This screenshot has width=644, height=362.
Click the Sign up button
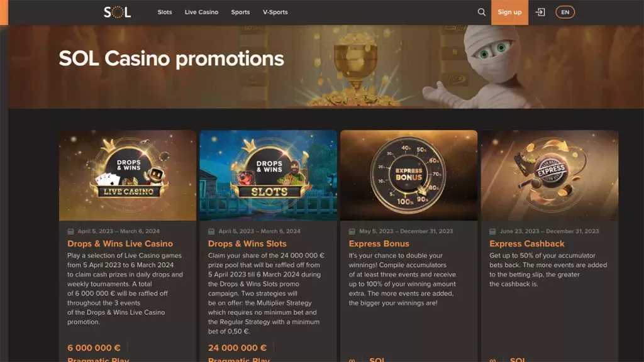(509, 13)
